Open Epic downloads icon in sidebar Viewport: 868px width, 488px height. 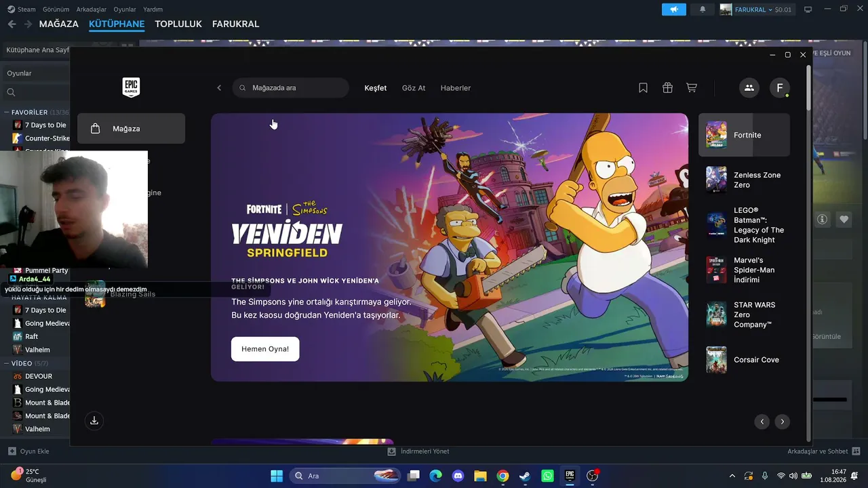coord(94,421)
